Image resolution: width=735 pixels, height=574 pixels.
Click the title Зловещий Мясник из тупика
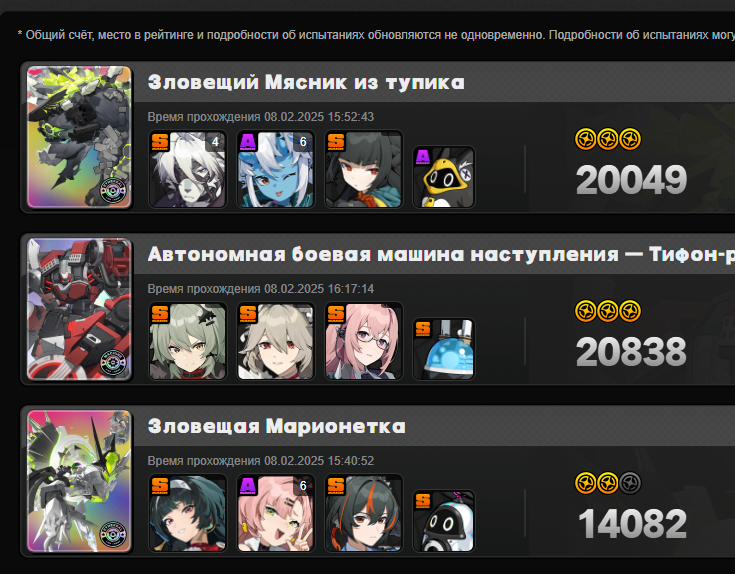[x=306, y=82]
